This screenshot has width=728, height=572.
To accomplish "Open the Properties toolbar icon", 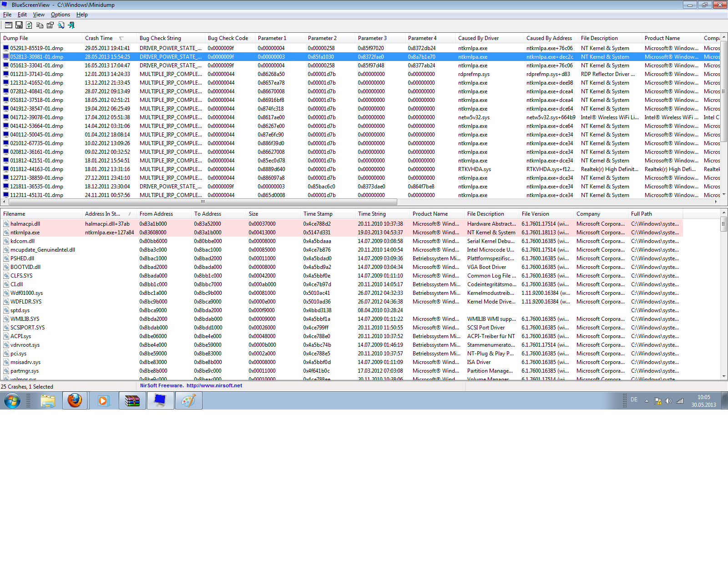I will coord(50,25).
